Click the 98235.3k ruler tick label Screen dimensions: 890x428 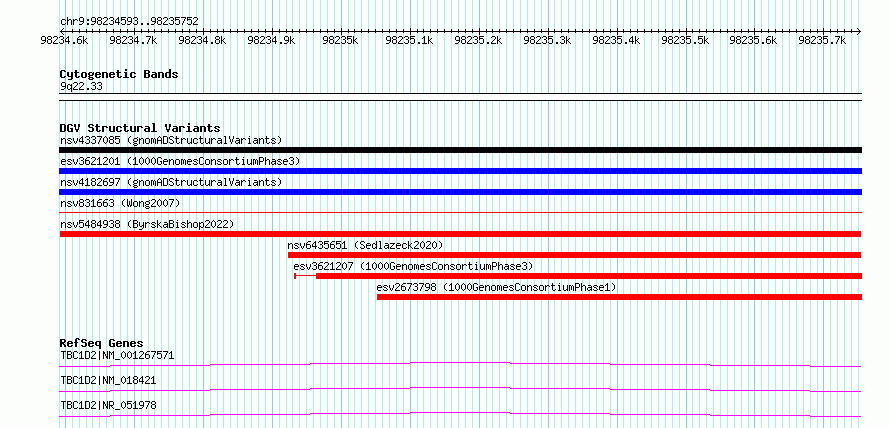pyautogui.click(x=547, y=40)
